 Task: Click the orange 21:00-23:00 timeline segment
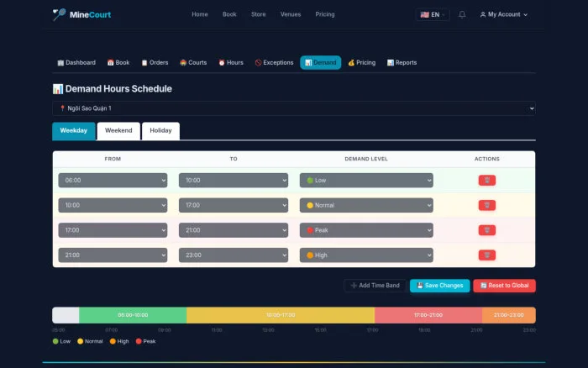[509, 315]
